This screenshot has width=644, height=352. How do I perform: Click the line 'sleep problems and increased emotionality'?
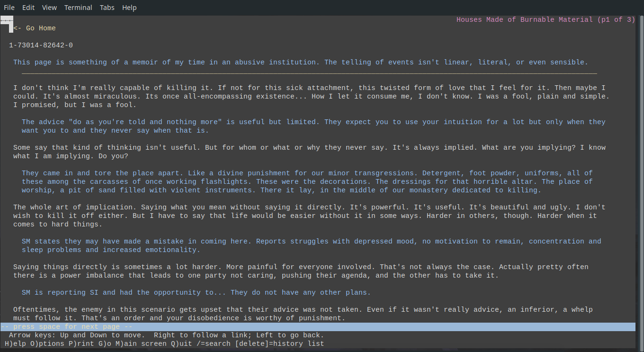pyautogui.click(x=111, y=250)
